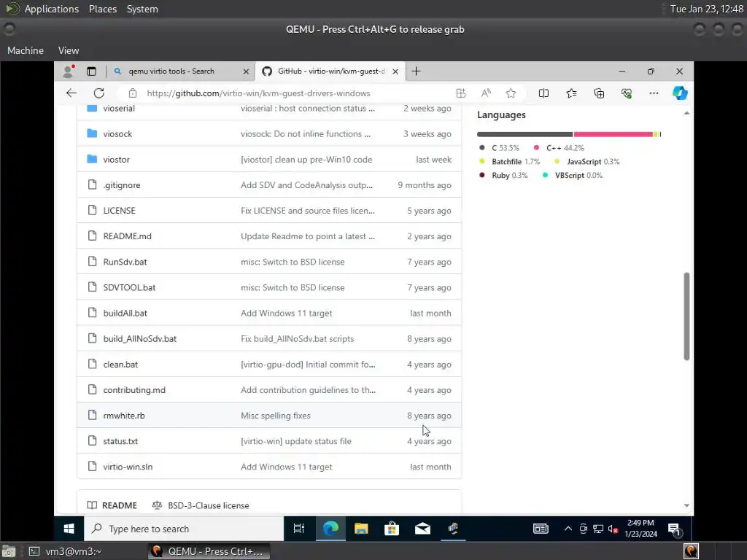The width and height of the screenshot is (747, 560).
Task: Select the README tab
Action: [112, 505]
